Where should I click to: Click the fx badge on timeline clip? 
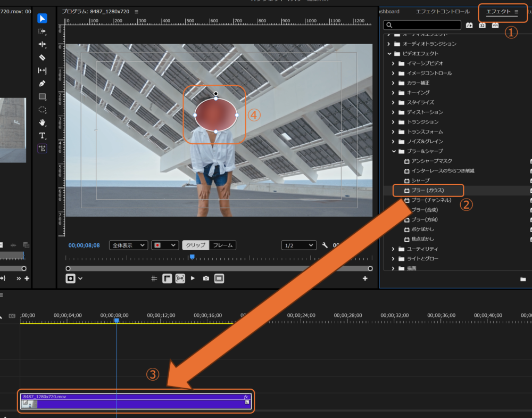(246, 397)
